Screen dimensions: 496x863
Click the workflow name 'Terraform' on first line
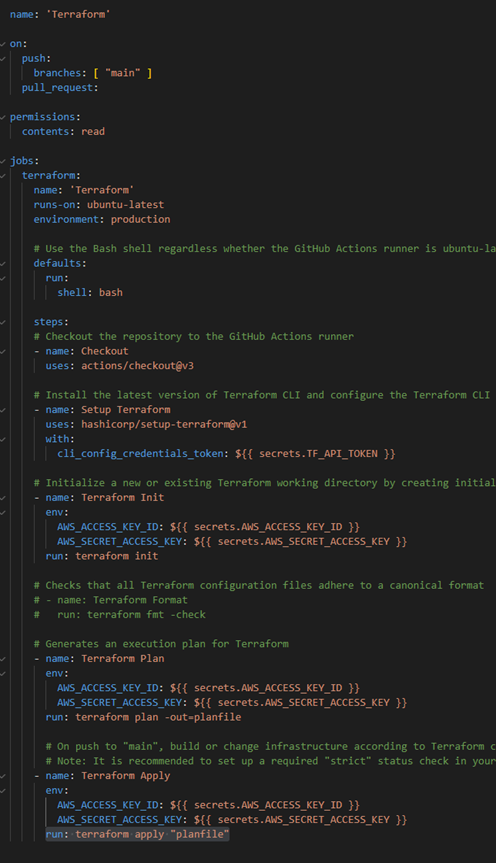point(78,14)
